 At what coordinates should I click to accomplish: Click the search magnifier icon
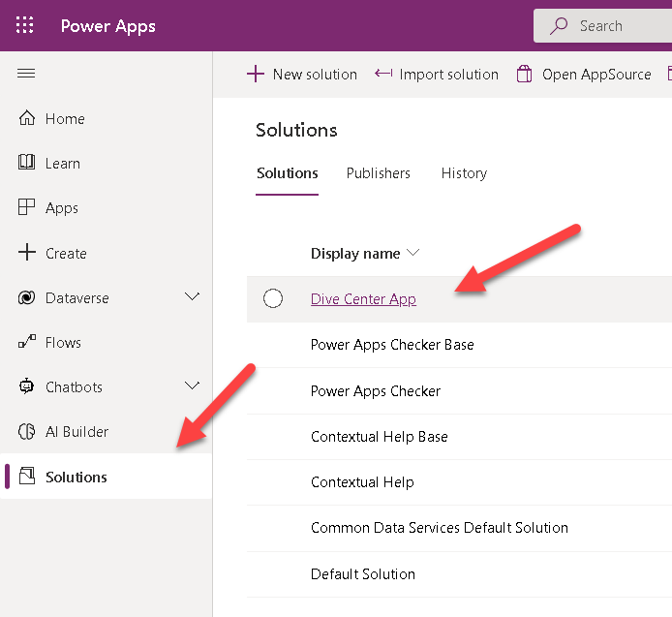tap(559, 26)
